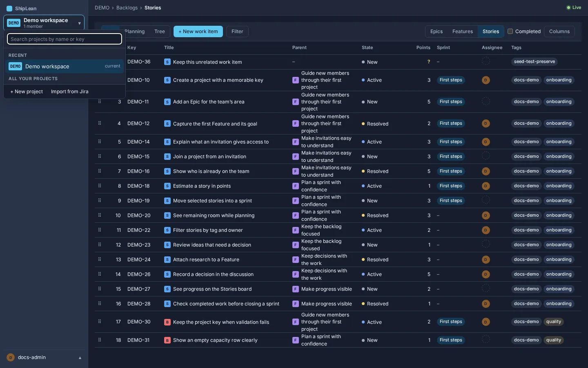Click drag handle of DEMO-11 row
The width and height of the screenshot is (588, 368).
100,101
